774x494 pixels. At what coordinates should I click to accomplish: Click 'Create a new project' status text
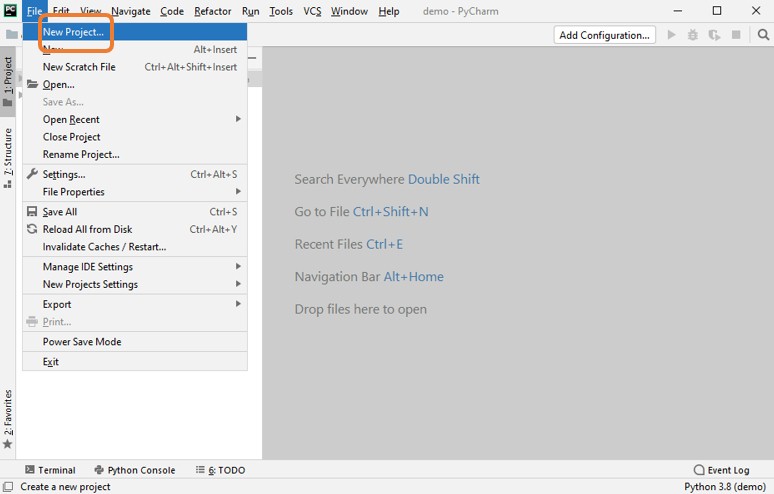click(65, 487)
